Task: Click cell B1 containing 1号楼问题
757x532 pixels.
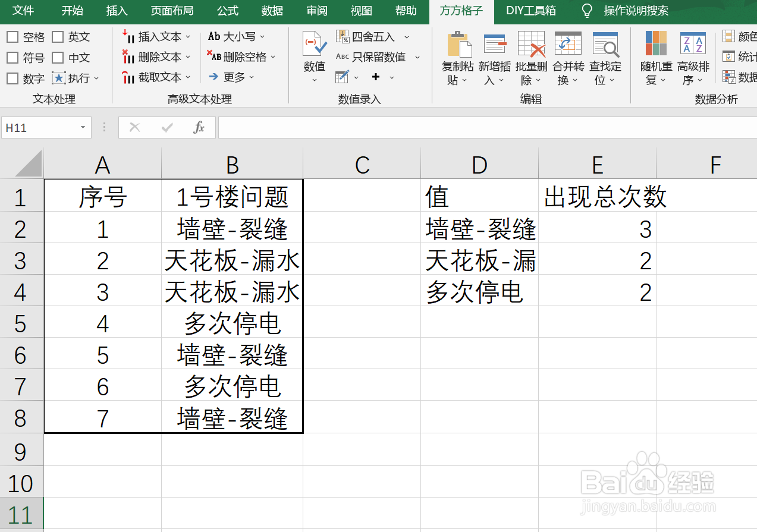Action: pos(233,196)
